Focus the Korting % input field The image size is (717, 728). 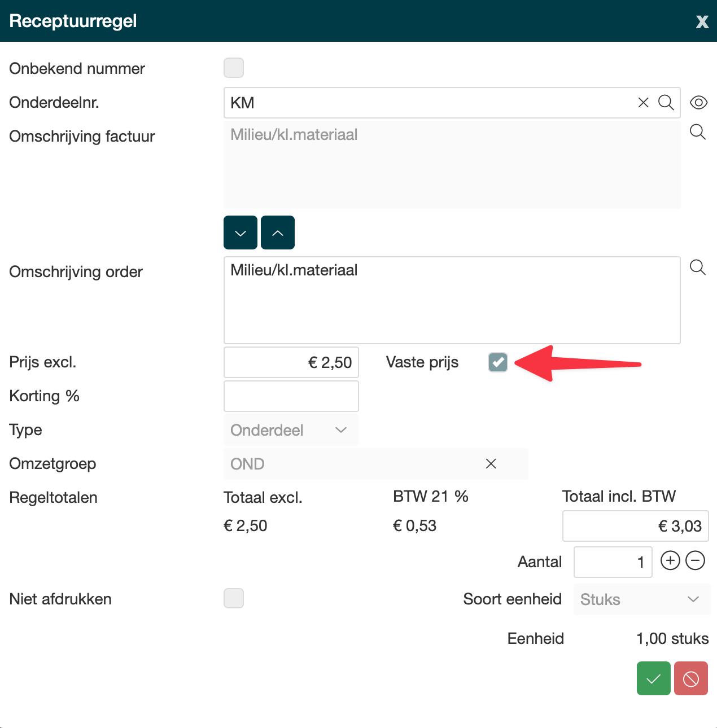click(291, 396)
